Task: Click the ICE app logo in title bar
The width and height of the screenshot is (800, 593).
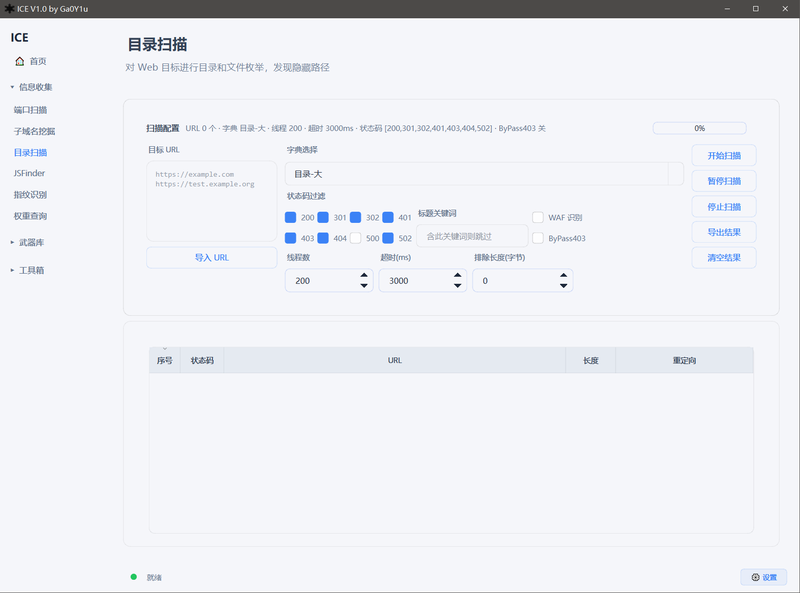Action: (9, 9)
